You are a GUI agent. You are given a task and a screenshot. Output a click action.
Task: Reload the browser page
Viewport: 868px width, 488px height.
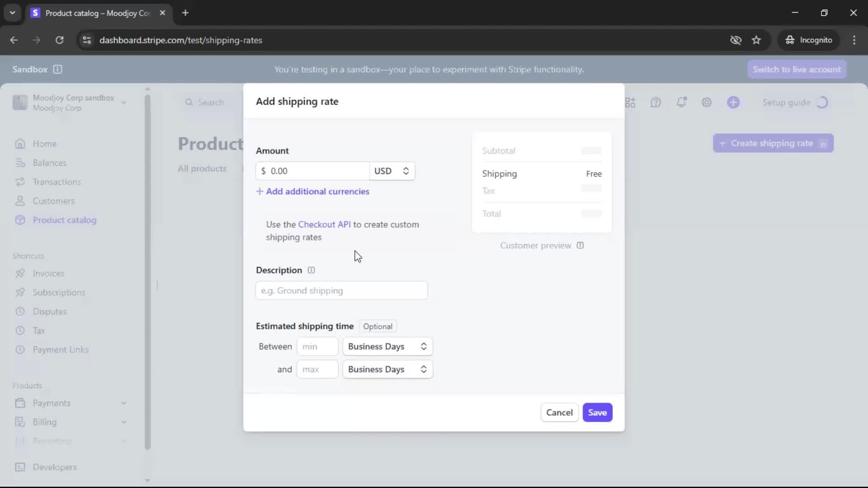coord(59,40)
